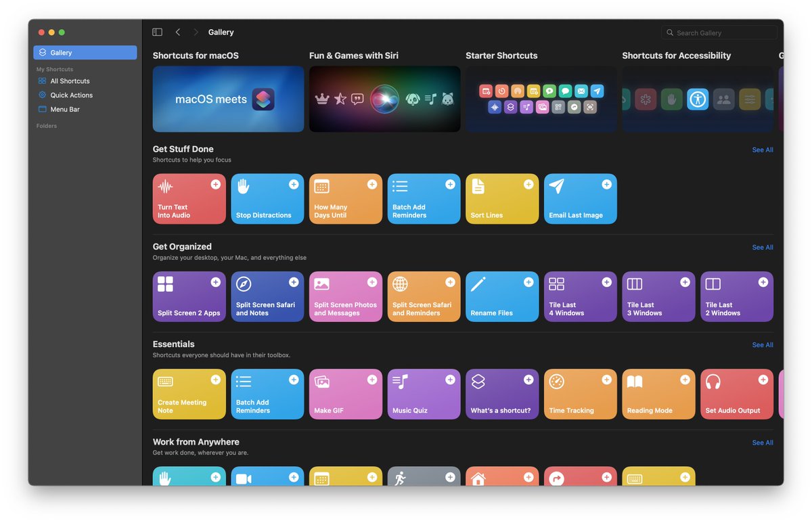Add the Email Last Image shortcut
Viewport: 812px width, 523px height.
(607, 184)
